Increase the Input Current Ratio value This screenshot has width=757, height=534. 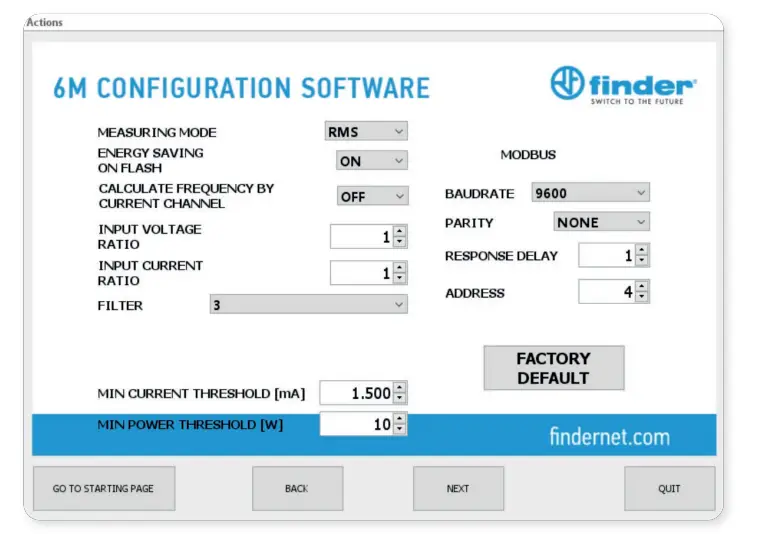(400, 267)
